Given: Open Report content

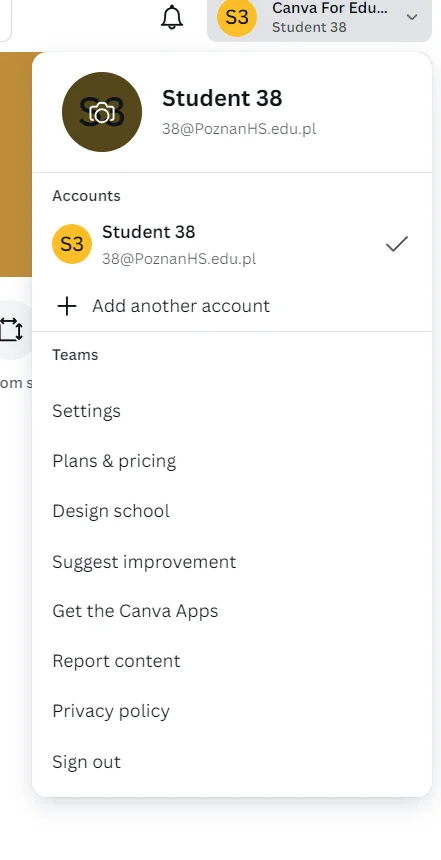Looking at the screenshot, I should pos(116,661).
